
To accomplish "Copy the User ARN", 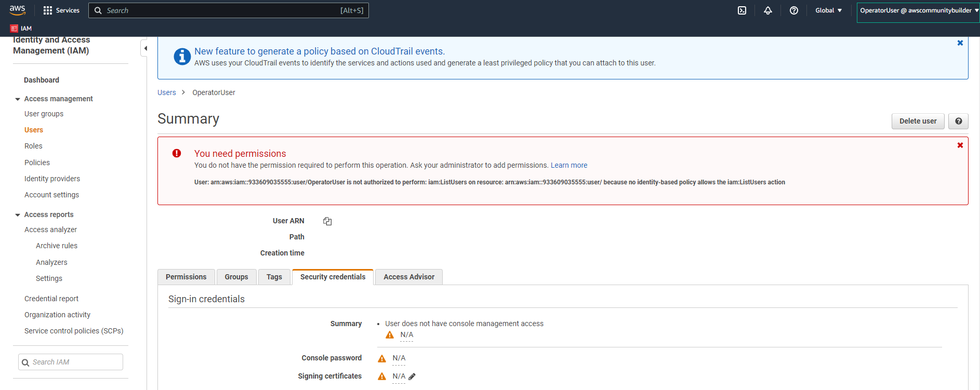I will [327, 221].
